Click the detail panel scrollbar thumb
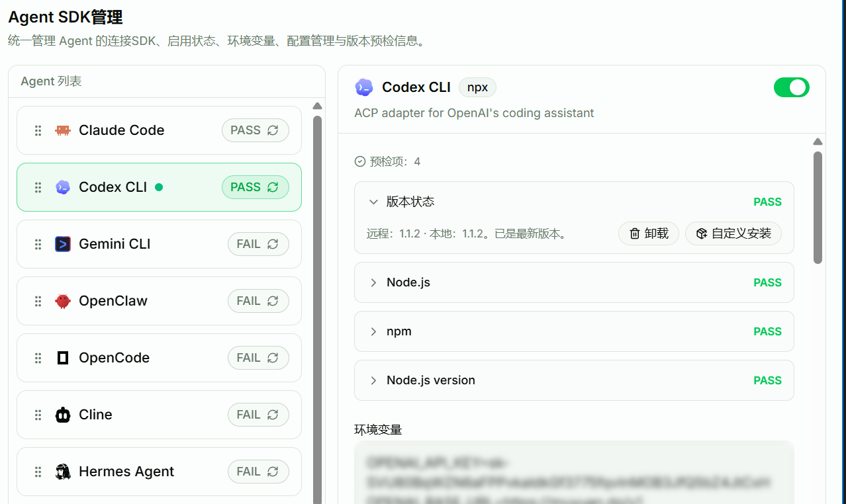The width and height of the screenshot is (846, 504). [818, 208]
